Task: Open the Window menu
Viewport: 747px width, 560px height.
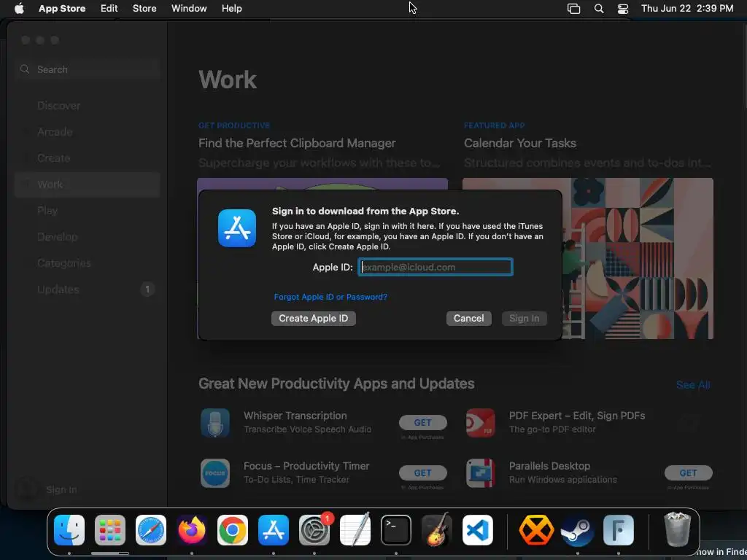Action: 189,8
